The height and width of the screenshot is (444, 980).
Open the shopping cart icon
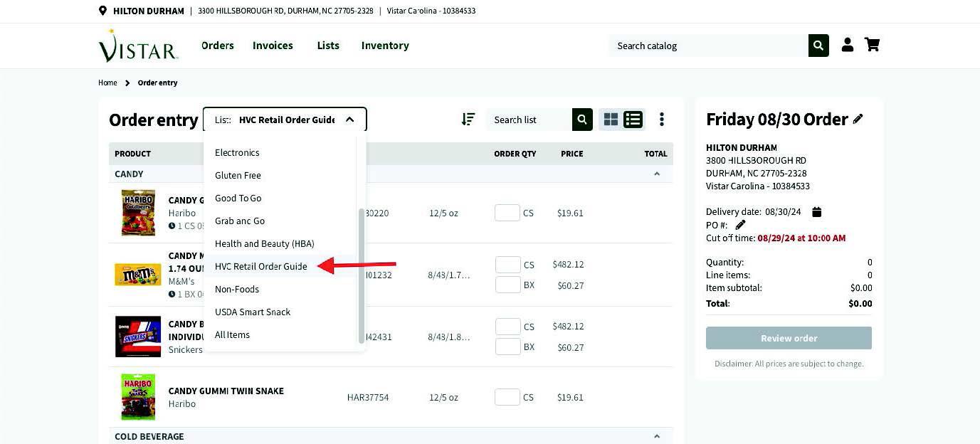click(872, 45)
